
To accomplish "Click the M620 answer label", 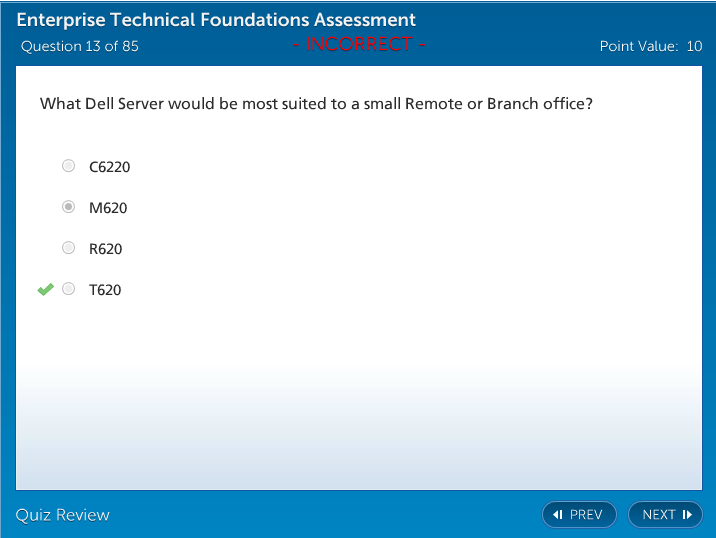I will point(108,208).
